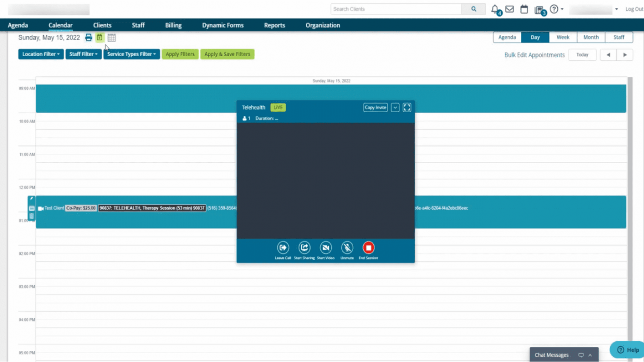
Task: Click the video camera icon by Test Client
Action: [41, 208]
